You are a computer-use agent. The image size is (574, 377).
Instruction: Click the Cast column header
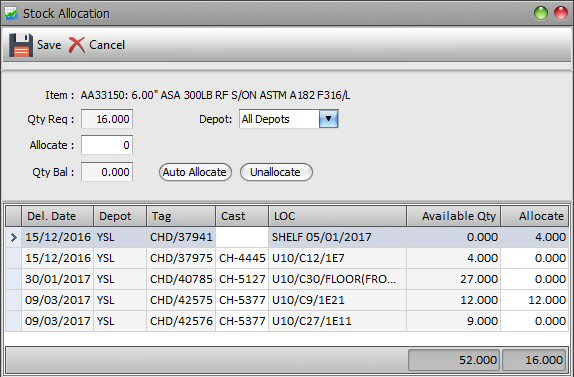point(242,216)
